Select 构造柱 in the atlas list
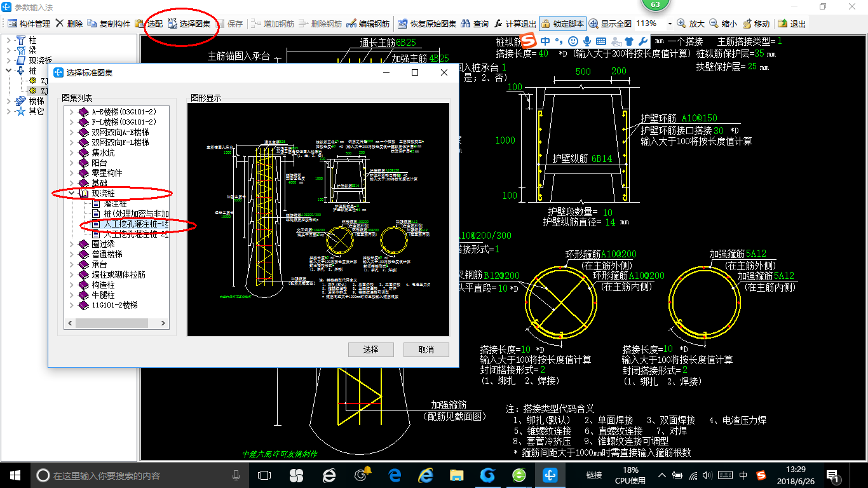868x488 pixels. point(103,285)
